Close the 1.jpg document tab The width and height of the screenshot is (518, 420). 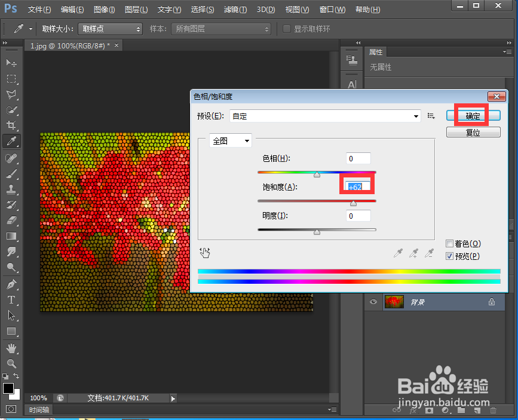[x=117, y=45]
